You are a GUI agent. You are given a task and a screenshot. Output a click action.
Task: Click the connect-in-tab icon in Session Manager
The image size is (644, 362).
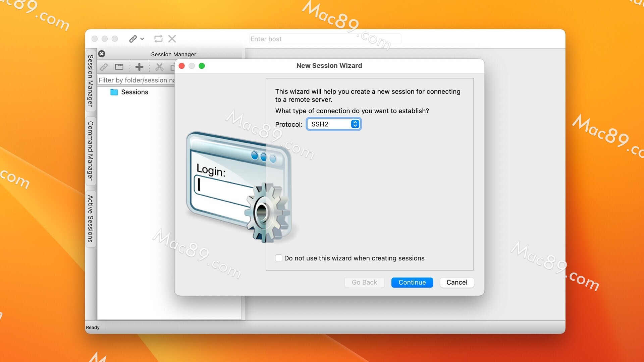(x=119, y=67)
